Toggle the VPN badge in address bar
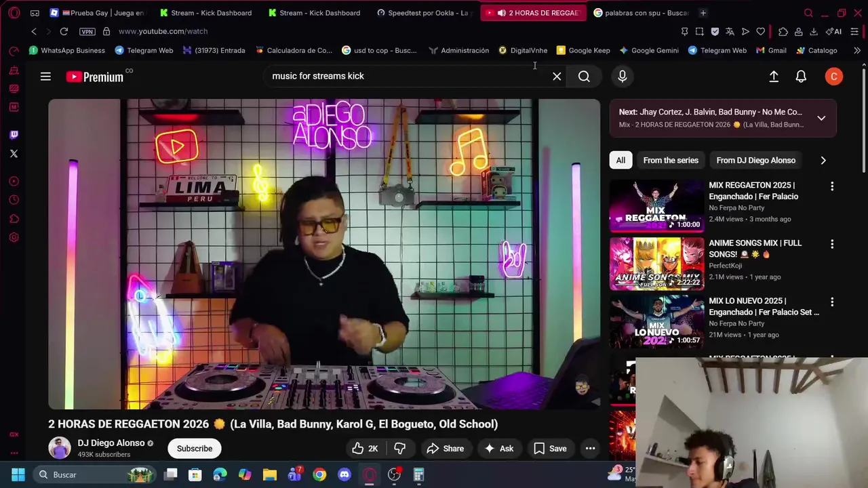Image resolution: width=868 pixels, height=488 pixels. (x=87, y=31)
